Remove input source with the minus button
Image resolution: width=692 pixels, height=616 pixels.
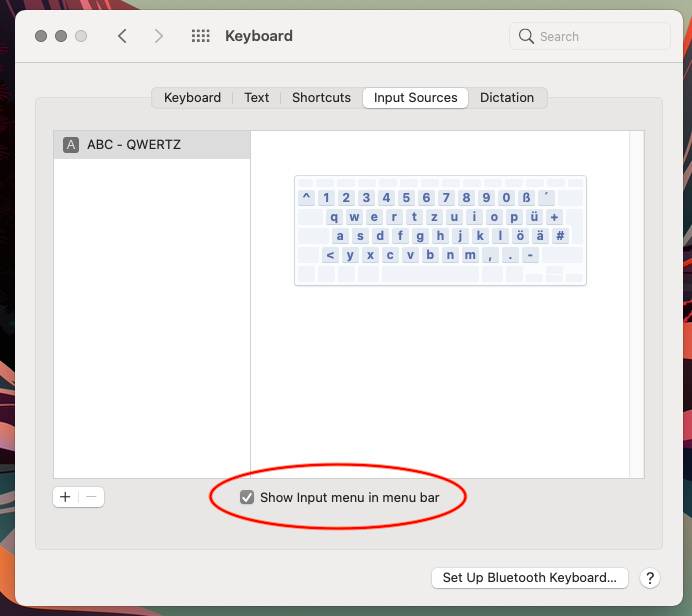click(x=91, y=497)
